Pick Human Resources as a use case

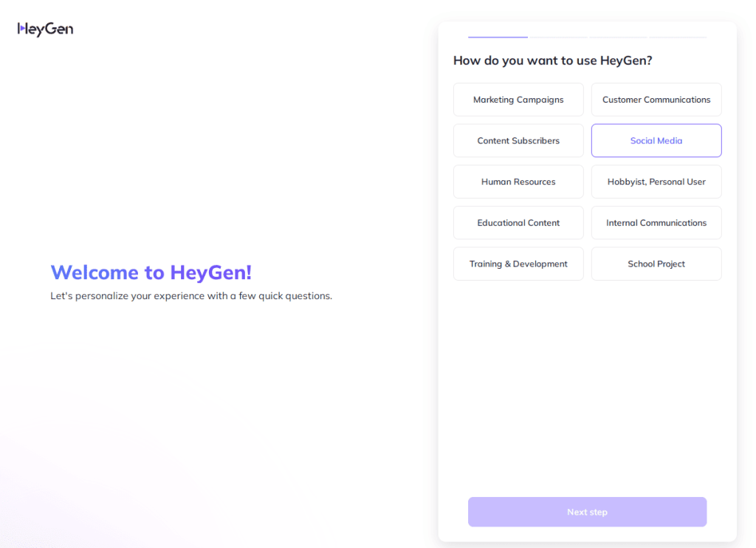(518, 181)
